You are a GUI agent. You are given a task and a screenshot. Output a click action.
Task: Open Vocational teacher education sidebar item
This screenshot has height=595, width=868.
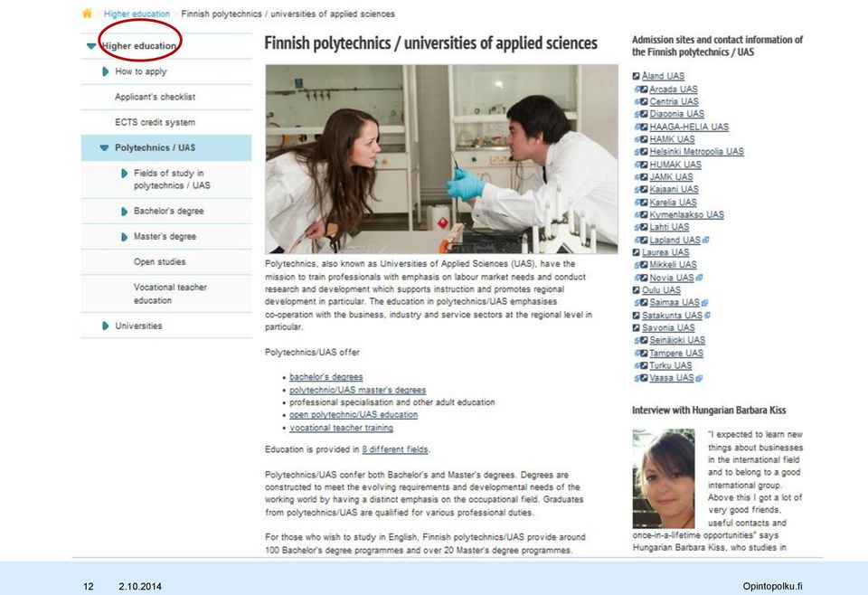170,294
